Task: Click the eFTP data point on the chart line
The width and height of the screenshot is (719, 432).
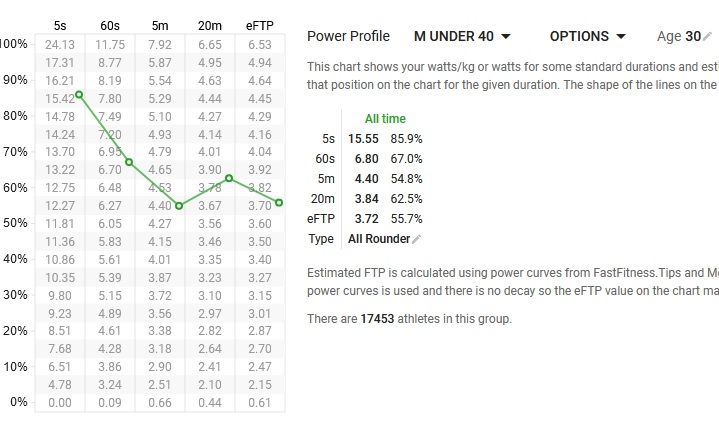Action: [279, 202]
